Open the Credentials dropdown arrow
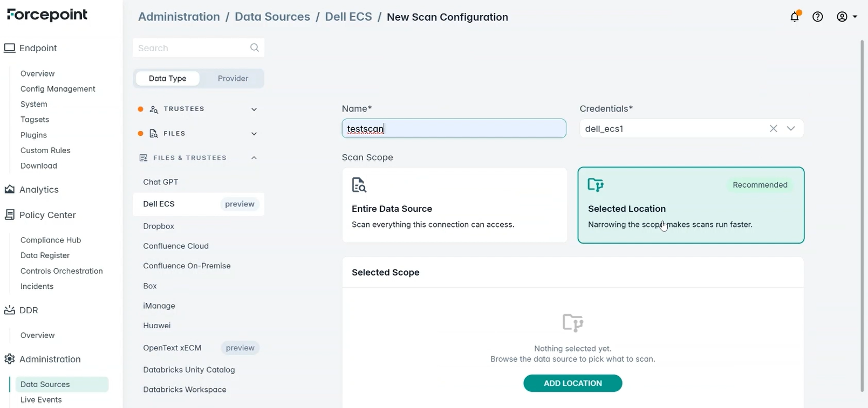This screenshot has height=408, width=868. click(791, 128)
